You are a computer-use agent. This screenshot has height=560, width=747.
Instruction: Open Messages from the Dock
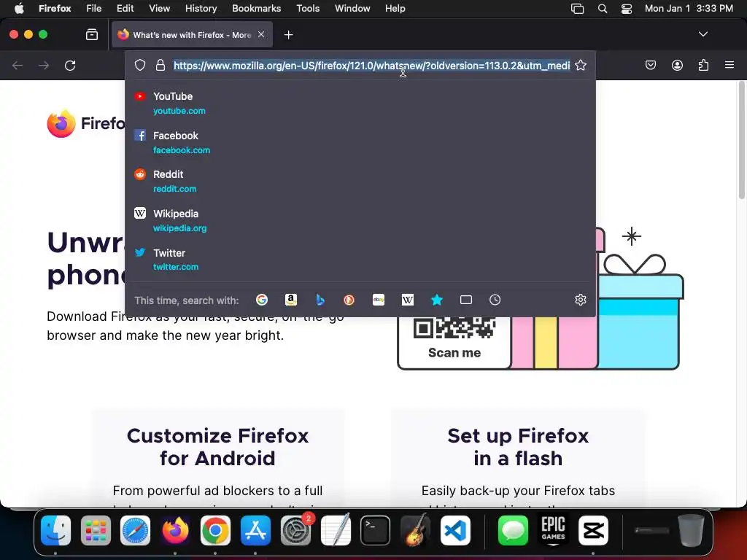(513, 530)
